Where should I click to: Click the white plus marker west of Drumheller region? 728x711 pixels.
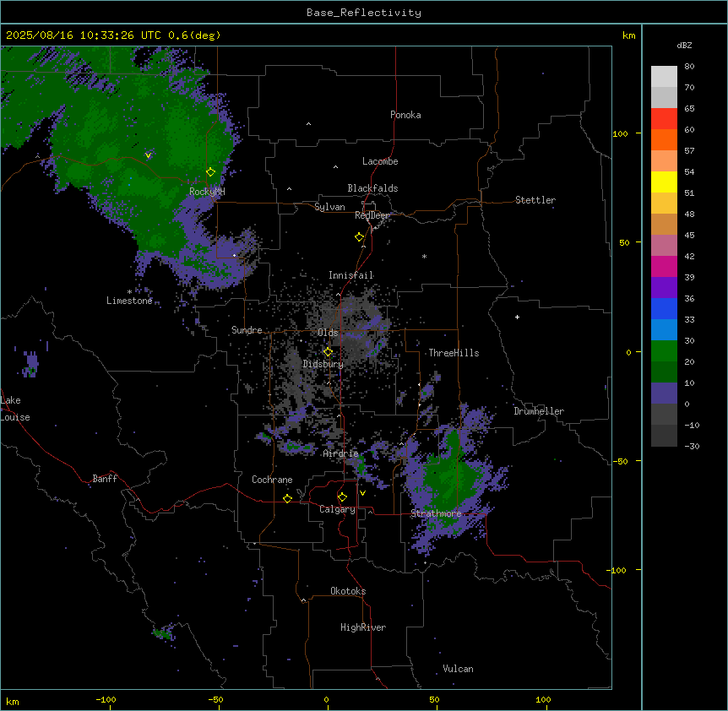click(x=517, y=317)
